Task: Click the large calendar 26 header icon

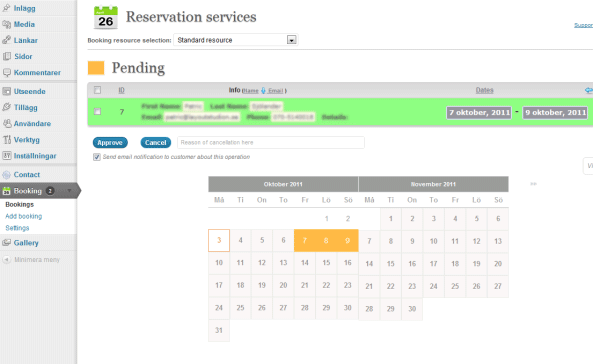Action: [106, 17]
